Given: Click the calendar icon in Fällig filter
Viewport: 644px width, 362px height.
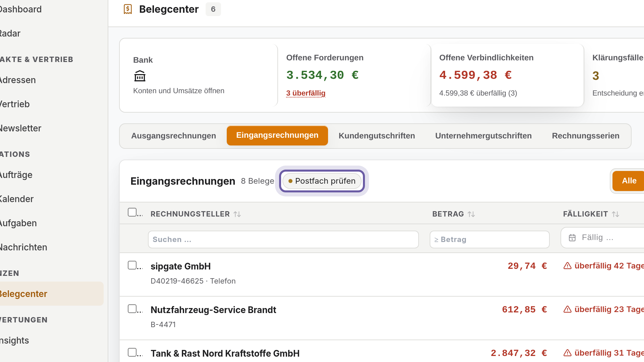Looking at the screenshot, I should click(572, 238).
